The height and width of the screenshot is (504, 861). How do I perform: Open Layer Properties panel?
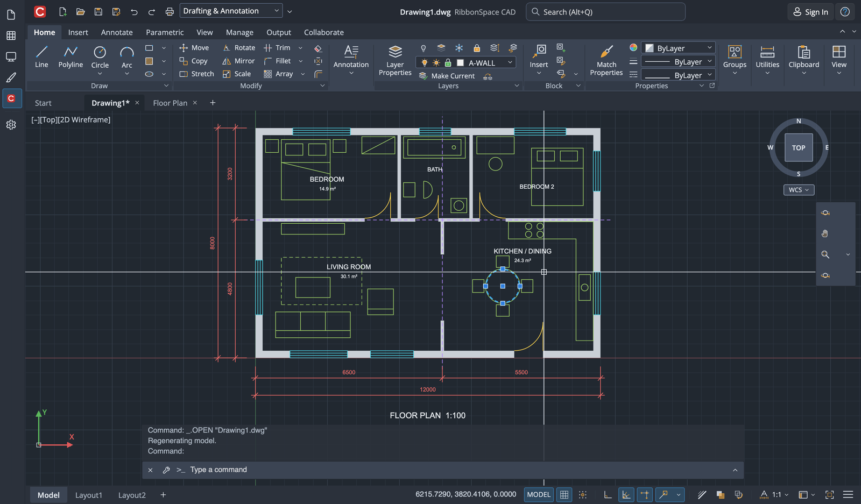click(395, 60)
